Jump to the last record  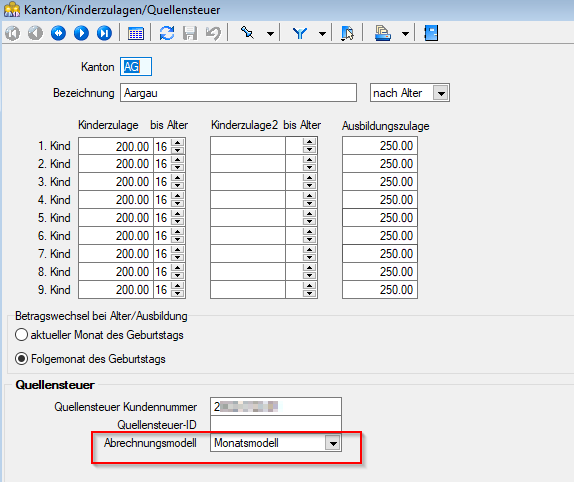(104, 33)
